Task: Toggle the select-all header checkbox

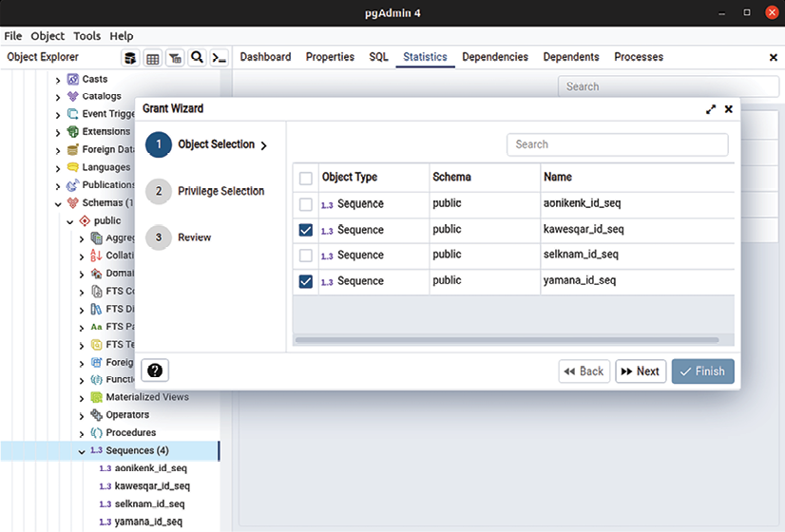Action: (305, 179)
